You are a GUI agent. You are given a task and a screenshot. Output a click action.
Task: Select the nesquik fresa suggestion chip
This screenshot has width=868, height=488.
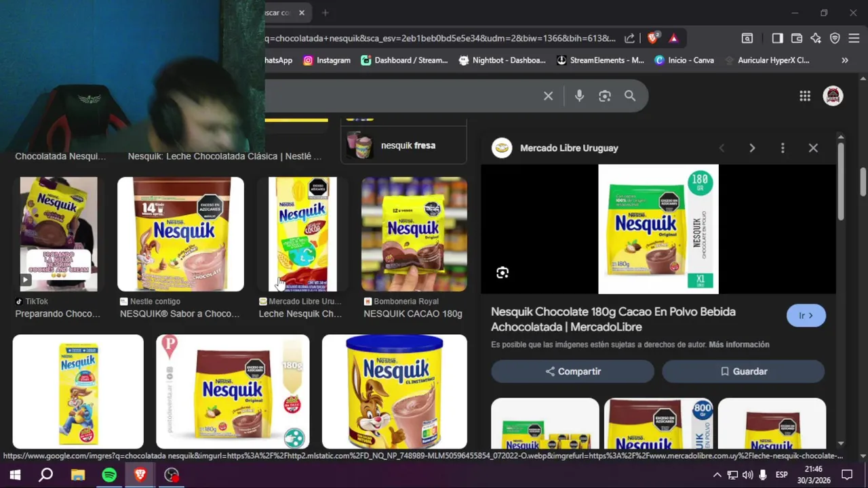pyautogui.click(x=403, y=145)
